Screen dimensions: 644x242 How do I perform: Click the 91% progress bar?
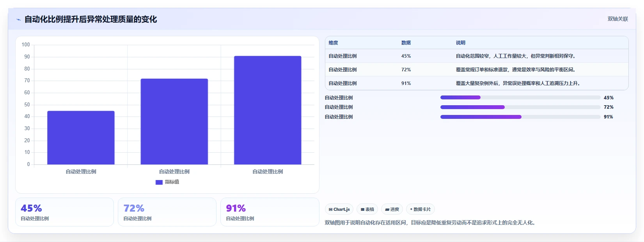pyautogui.click(x=520, y=117)
